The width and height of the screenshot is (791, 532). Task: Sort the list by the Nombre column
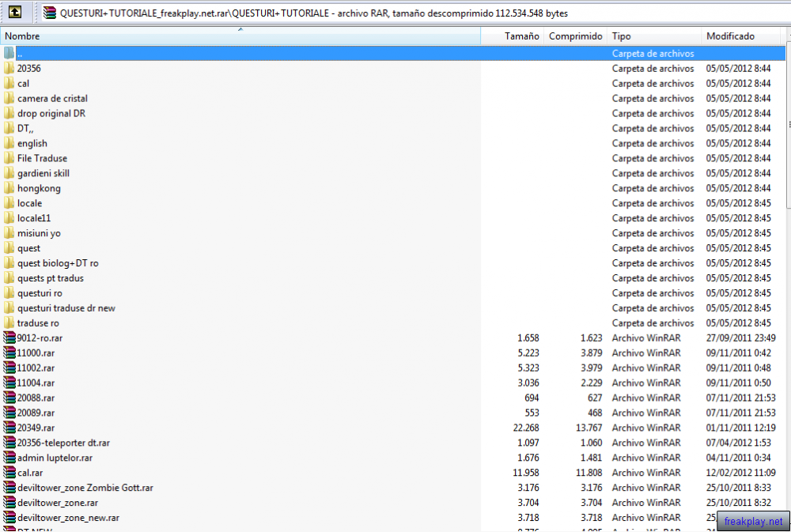point(240,36)
